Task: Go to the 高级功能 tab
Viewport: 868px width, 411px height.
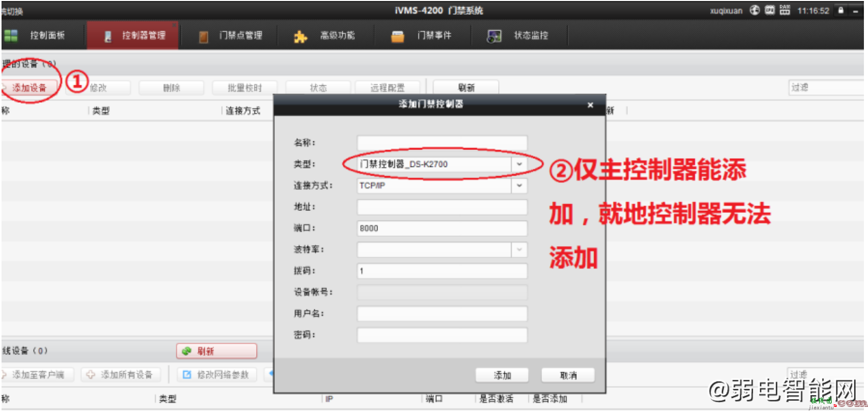Action: click(325, 35)
